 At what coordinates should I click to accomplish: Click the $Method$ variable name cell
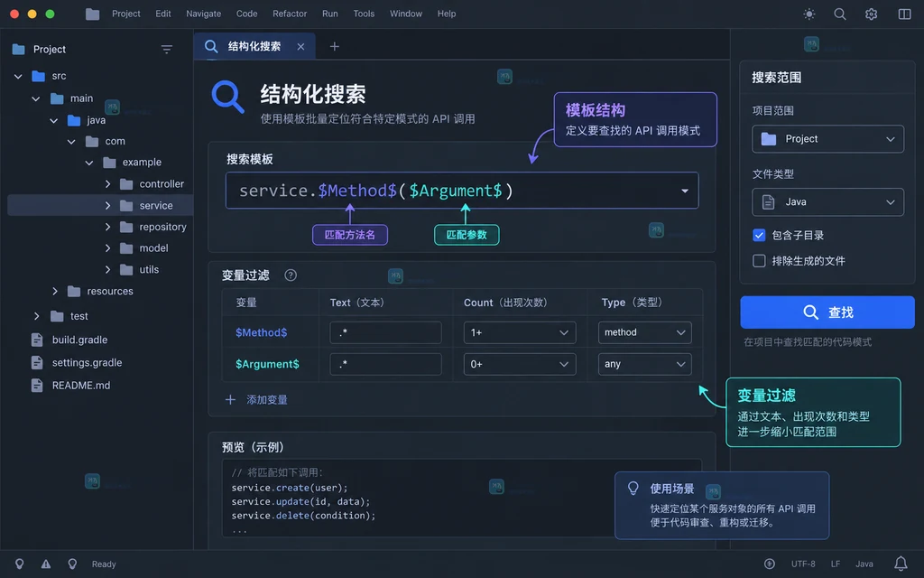click(261, 332)
